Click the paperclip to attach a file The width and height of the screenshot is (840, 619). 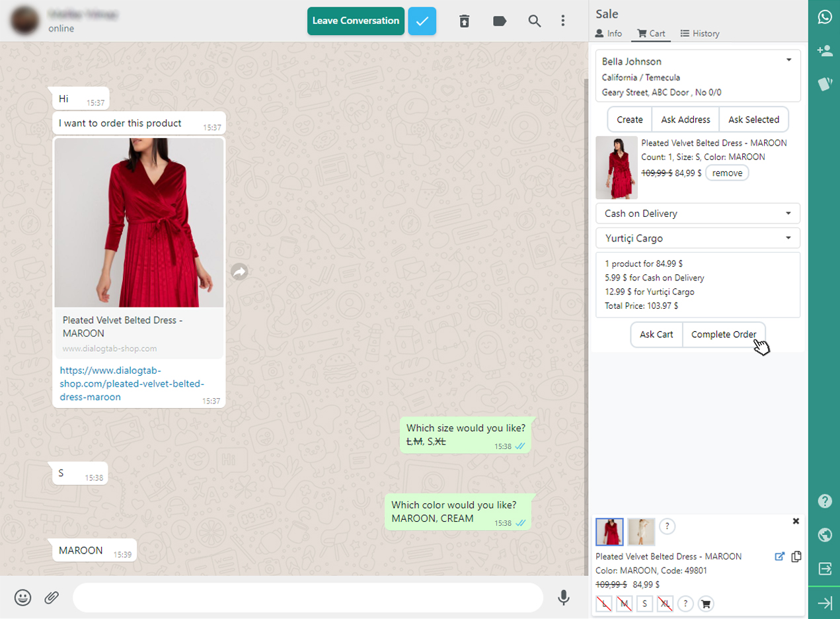pyautogui.click(x=52, y=597)
